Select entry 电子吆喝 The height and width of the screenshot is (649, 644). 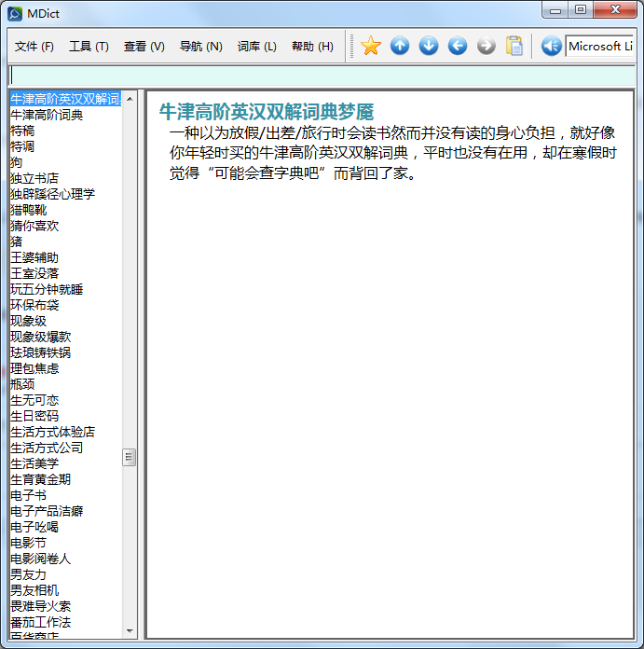pos(34,528)
